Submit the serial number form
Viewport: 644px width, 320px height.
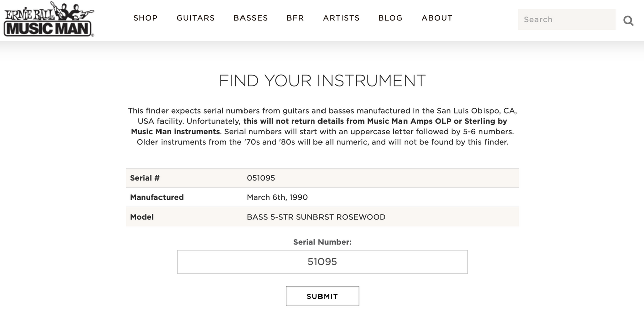click(323, 296)
